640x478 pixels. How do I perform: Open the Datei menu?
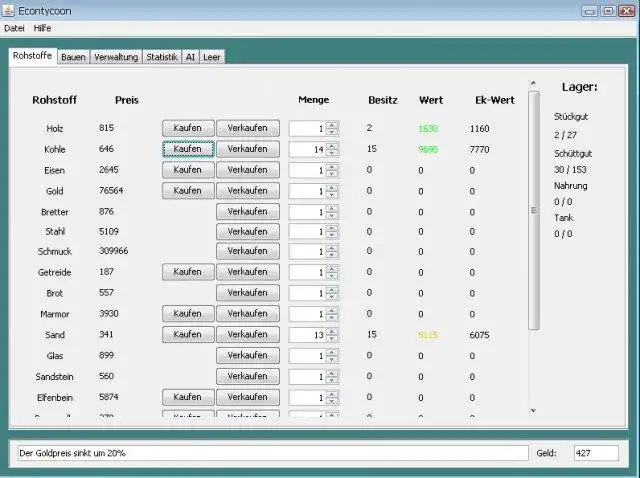pos(14,28)
